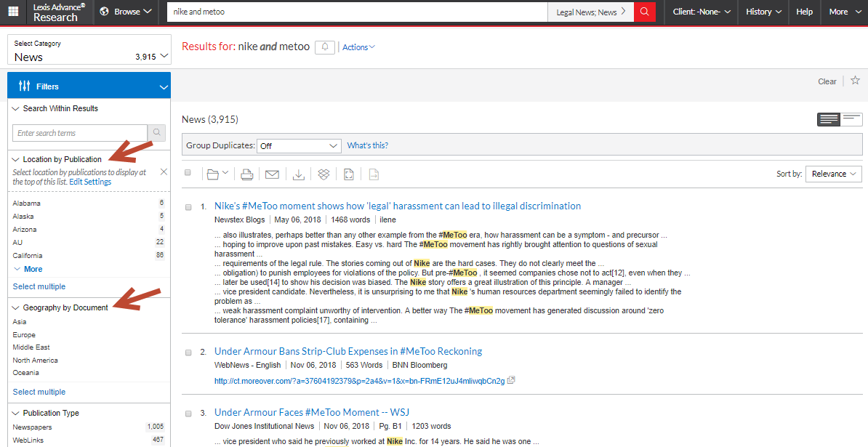Viewport: 868px width, 447px height.
Task: Select multiple under Geography by Document
Action: 39,392
